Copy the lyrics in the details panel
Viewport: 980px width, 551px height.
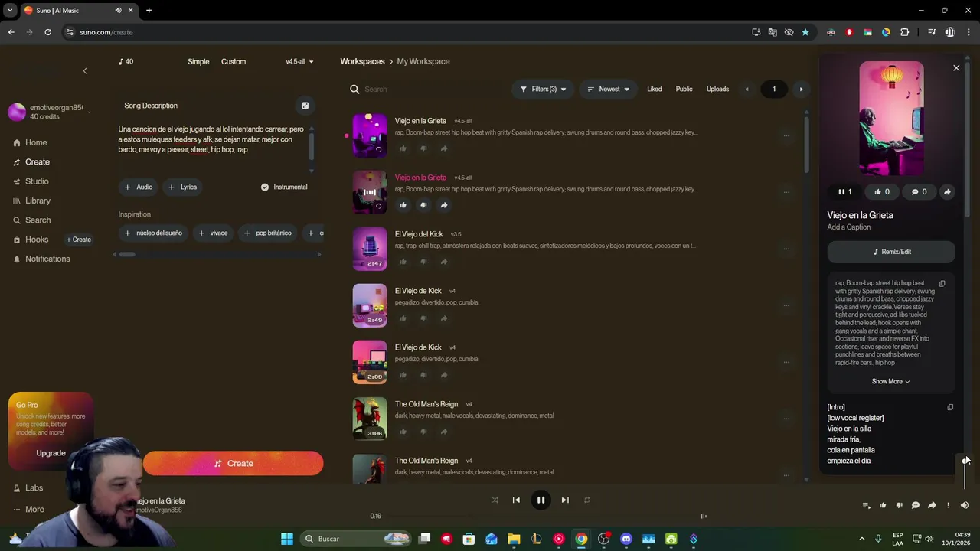[x=950, y=407]
